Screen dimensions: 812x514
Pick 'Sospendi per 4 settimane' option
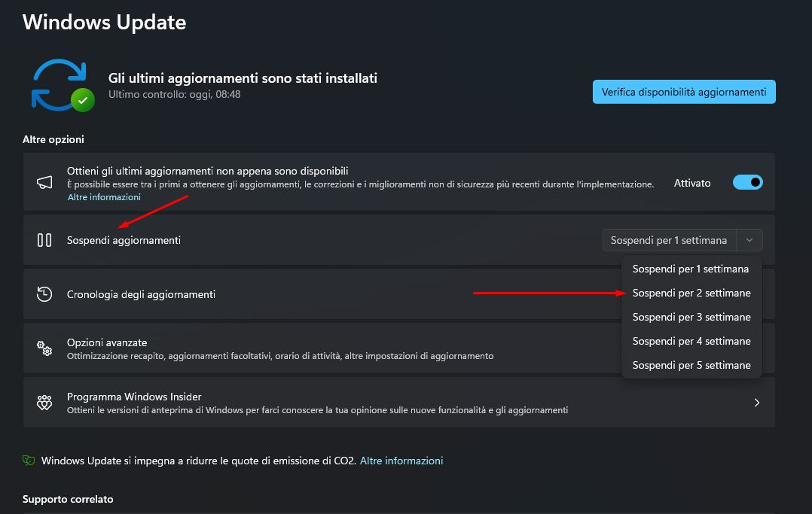[x=691, y=341]
